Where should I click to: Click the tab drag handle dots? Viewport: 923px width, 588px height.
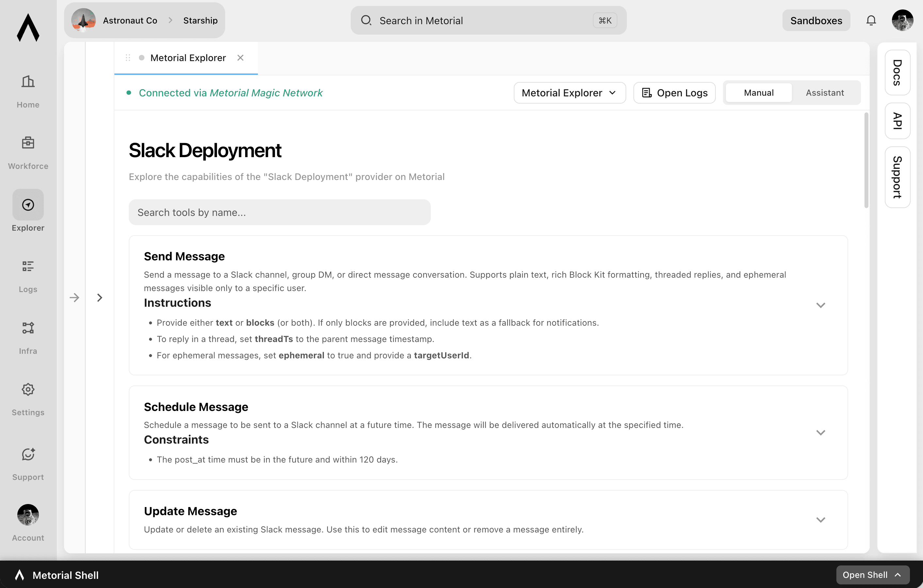coord(128,58)
